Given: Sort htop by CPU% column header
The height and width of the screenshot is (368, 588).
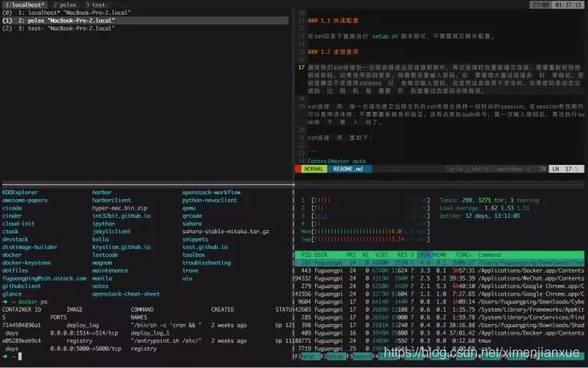Looking at the screenshot, I should [x=424, y=255].
